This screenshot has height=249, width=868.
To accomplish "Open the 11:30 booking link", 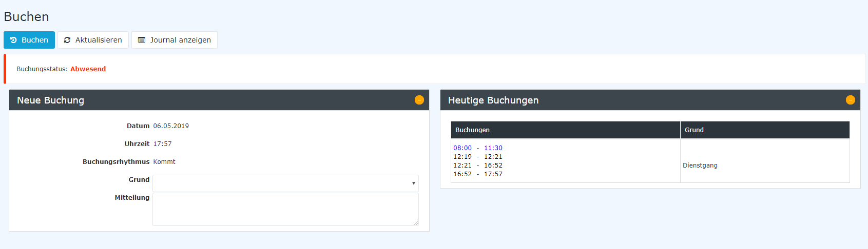I will coord(493,148).
